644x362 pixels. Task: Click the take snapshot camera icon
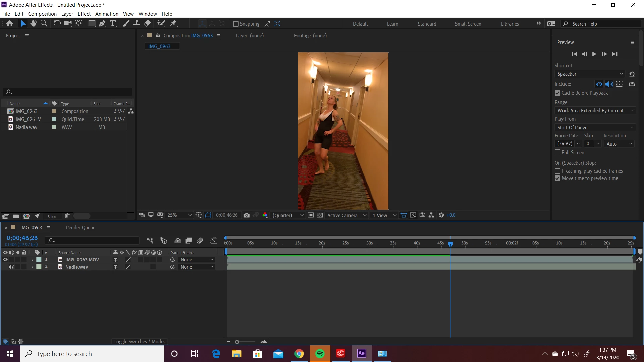pyautogui.click(x=247, y=215)
